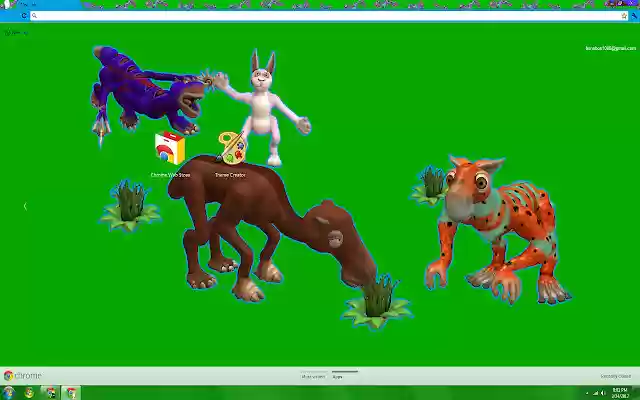Focus the address bar
This screenshot has width=640, height=400.
click(x=327, y=16)
